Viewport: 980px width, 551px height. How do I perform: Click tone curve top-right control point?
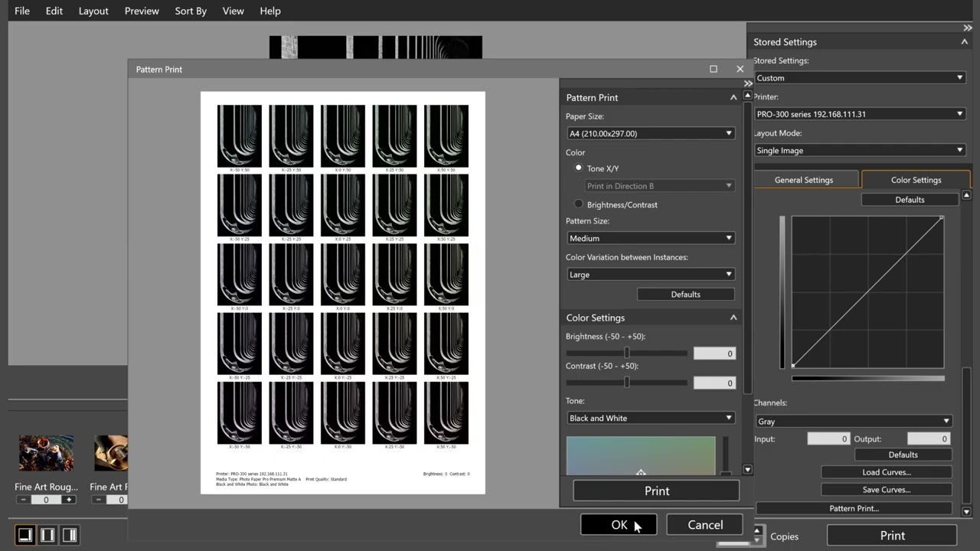[x=941, y=219]
